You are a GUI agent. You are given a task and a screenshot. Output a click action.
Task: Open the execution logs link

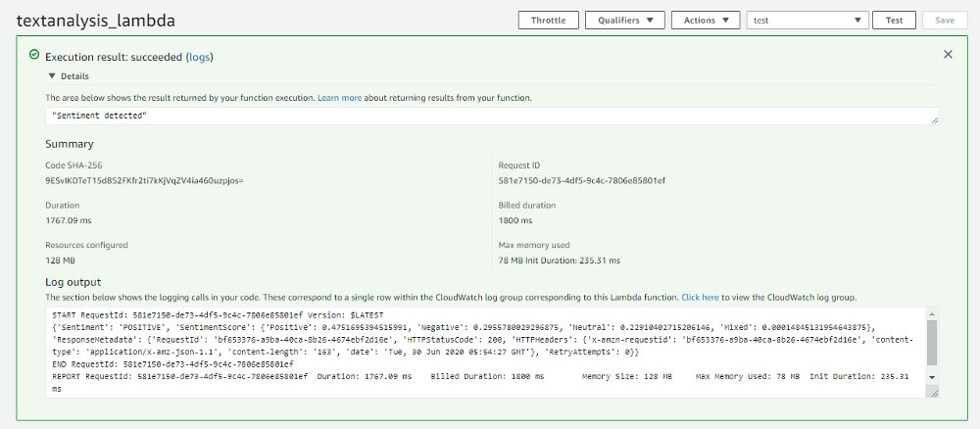[x=199, y=57]
